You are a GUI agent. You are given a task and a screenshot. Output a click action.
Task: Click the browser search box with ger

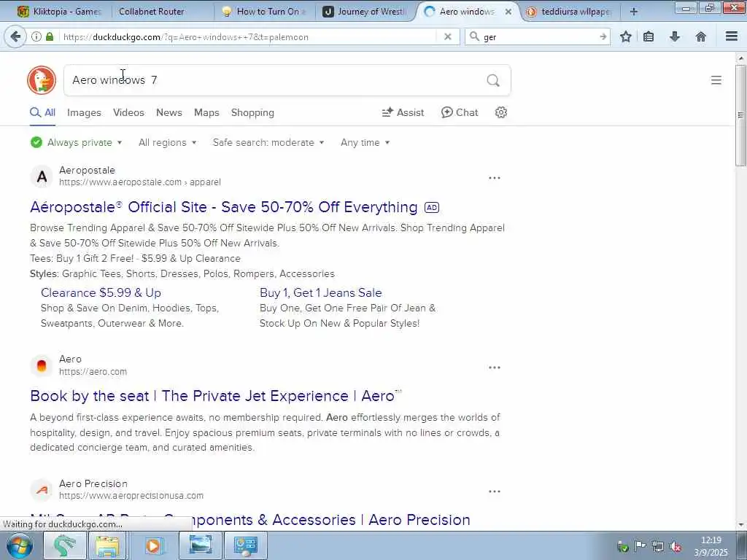pyautogui.click(x=538, y=36)
